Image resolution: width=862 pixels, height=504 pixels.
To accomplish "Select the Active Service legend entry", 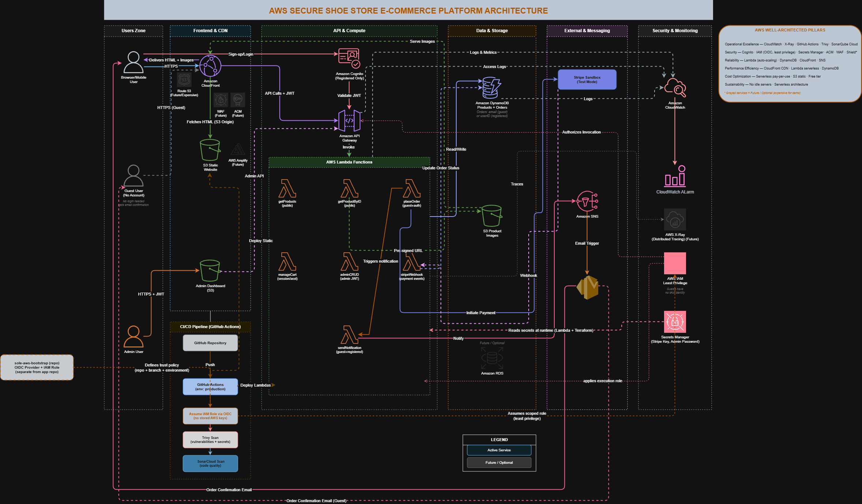I will click(x=499, y=450).
